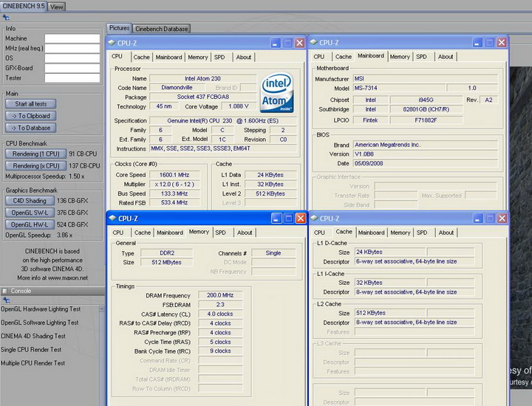532x406 pixels.
Task: Start the C4D Shading graphics test
Action: 30,201
